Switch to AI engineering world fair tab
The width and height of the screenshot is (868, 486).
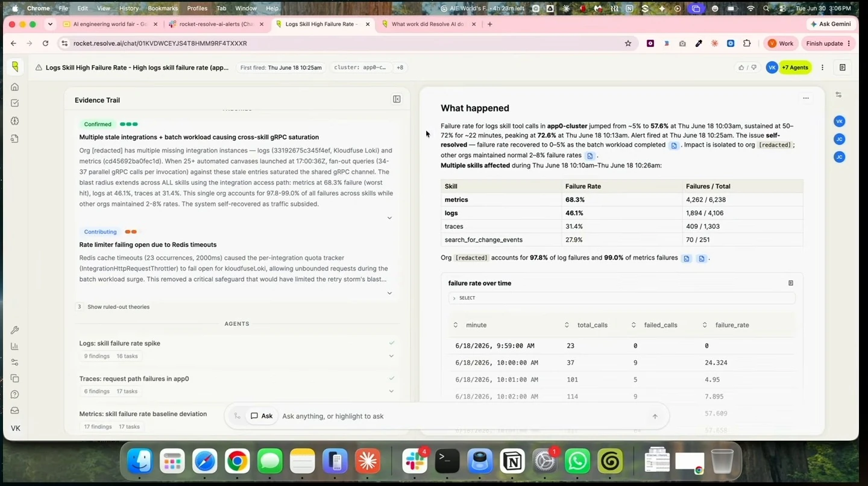(x=110, y=24)
